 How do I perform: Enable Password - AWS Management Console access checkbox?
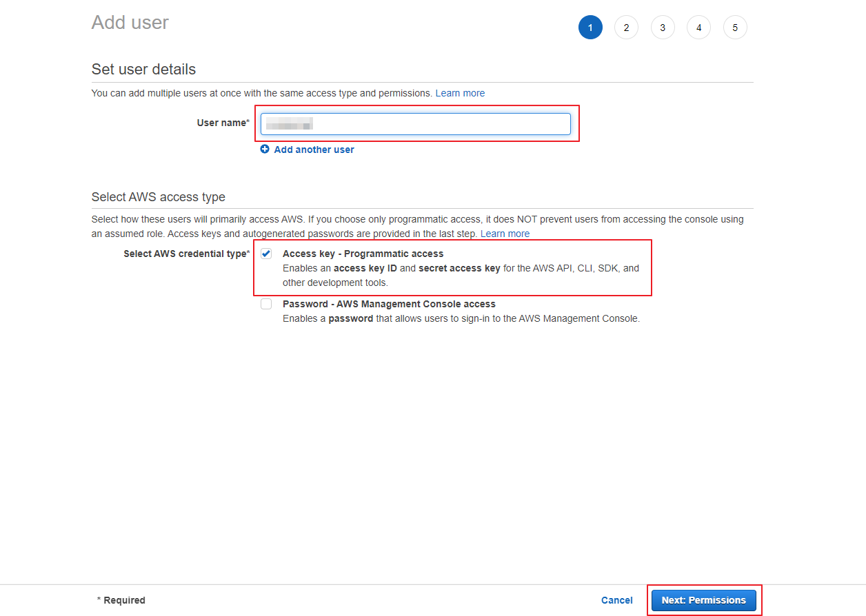(266, 304)
